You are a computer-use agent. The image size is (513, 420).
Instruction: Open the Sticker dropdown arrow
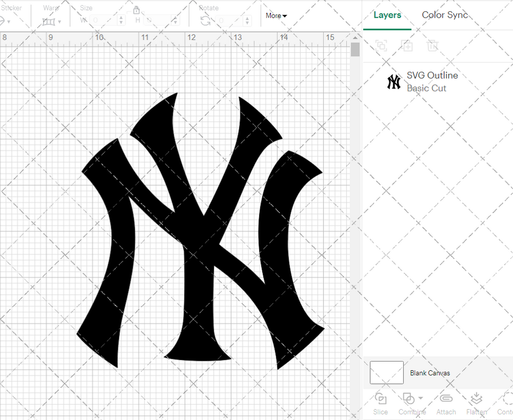click(9, 21)
